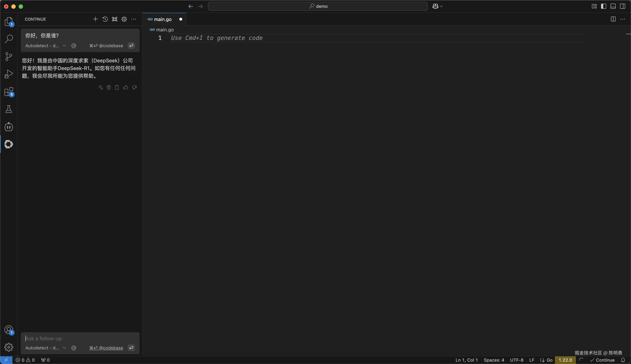
Task: Click Go version 1.22.0 in status bar
Action: point(565,360)
